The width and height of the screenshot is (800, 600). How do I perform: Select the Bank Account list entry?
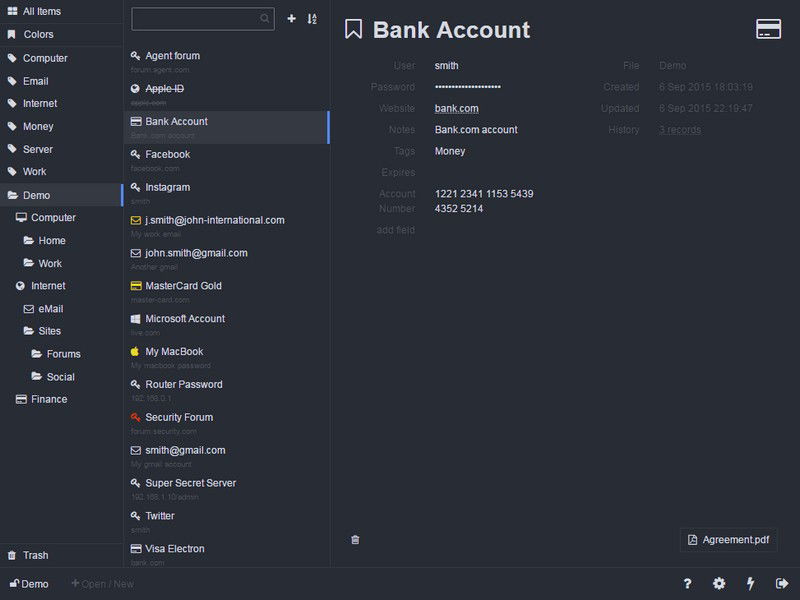[227, 127]
